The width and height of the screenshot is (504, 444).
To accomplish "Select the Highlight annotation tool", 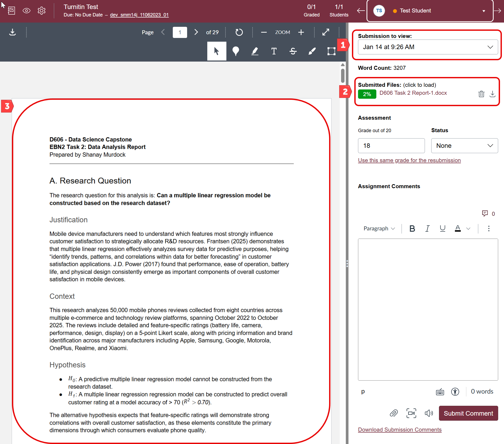I will [255, 51].
